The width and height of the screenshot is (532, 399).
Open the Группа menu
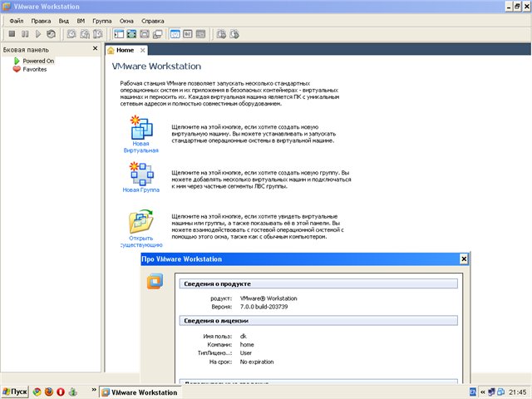coord(101,21)
